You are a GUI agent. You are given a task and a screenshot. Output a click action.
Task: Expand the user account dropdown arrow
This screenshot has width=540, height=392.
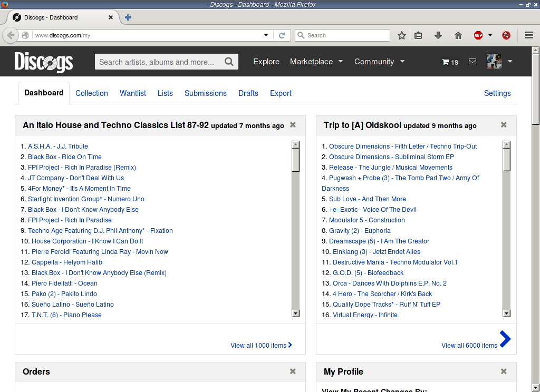(510, 61)
